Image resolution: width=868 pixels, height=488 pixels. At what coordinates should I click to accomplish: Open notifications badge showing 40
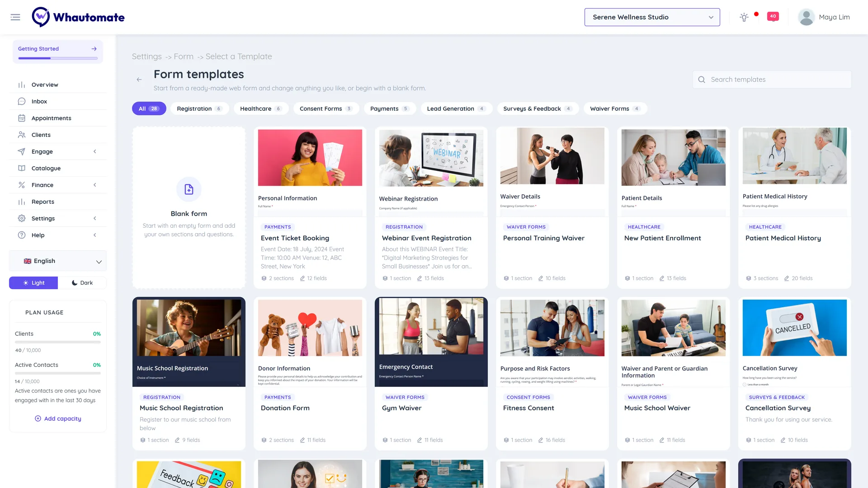[773, 16]
